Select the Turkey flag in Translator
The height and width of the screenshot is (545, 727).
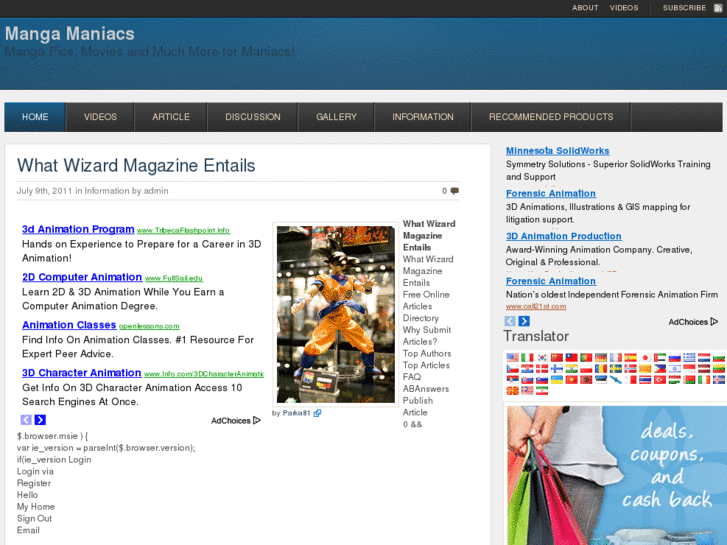(x=660, y=379)
